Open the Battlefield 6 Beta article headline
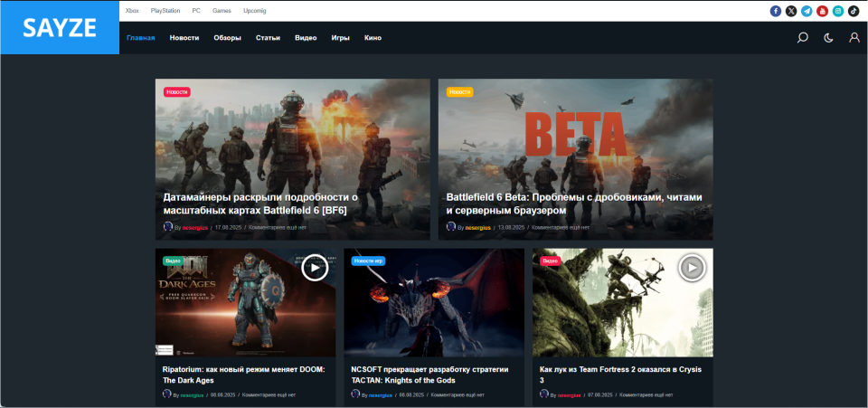Viewport: 868px width, 408px height. (x=574, y=204)
